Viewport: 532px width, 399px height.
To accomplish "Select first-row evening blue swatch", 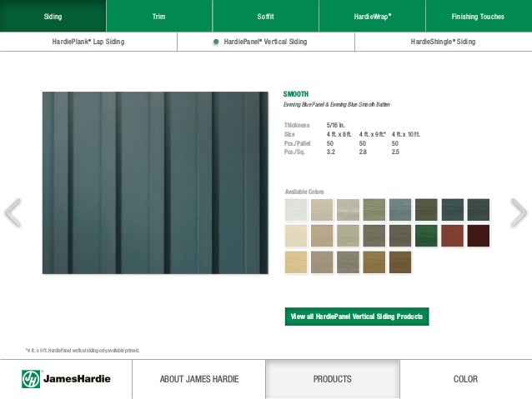I will [x=453, y=210].
